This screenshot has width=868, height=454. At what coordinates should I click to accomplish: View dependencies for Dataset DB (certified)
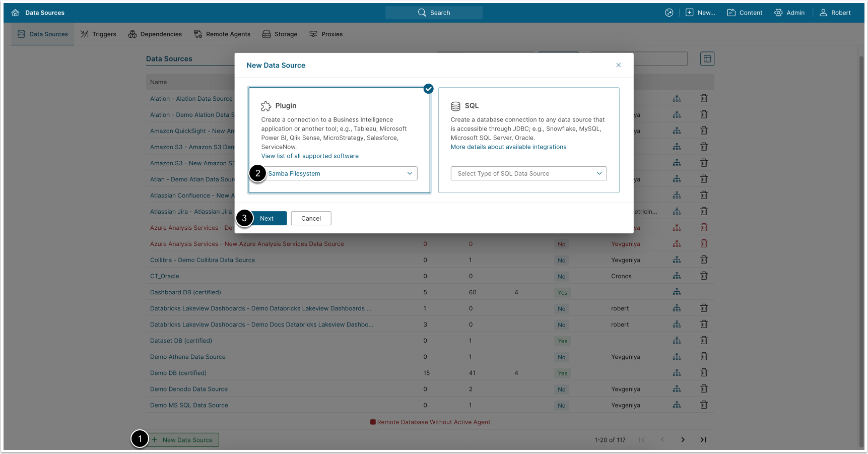pos(677,340)
